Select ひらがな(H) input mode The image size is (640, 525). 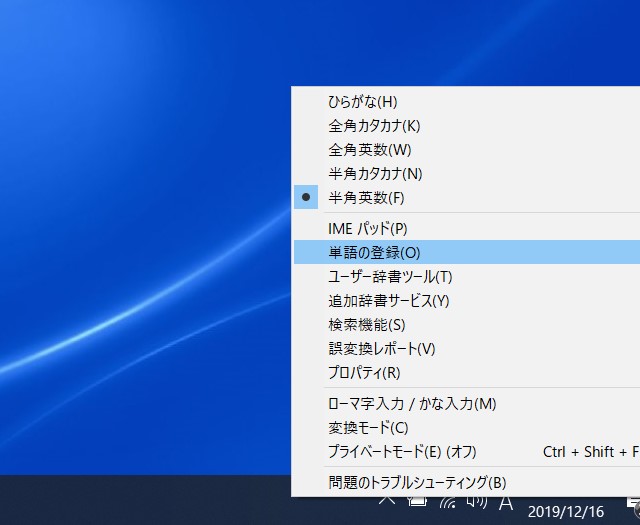pyautogui.click(x=467, y=102)
